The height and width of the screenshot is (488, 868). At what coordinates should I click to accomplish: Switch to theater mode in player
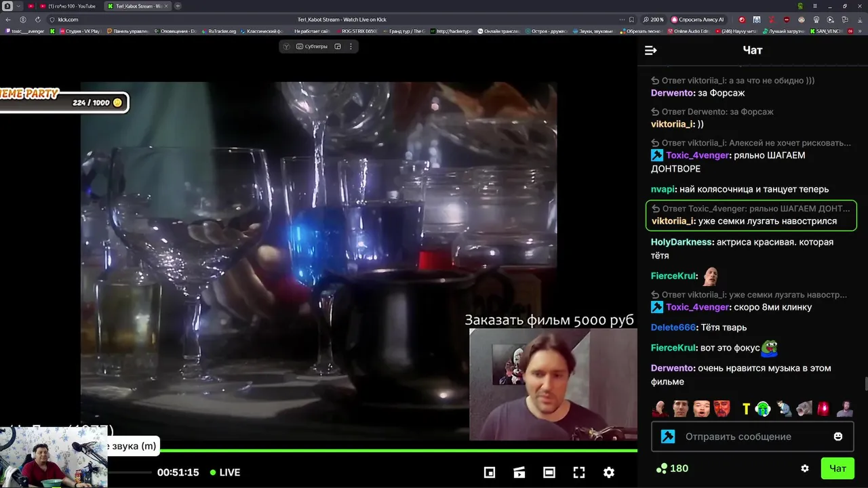(549, 472)
